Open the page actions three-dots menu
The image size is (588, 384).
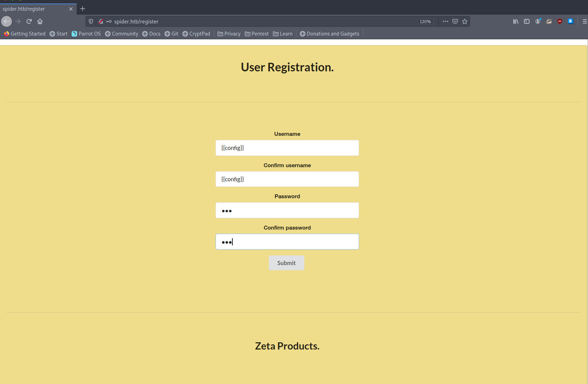[x=445, y=21]
